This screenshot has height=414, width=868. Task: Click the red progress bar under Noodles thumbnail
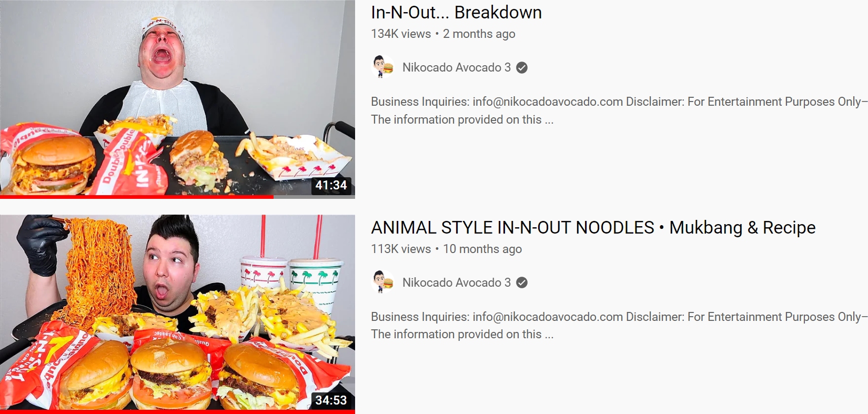(177, 412)
